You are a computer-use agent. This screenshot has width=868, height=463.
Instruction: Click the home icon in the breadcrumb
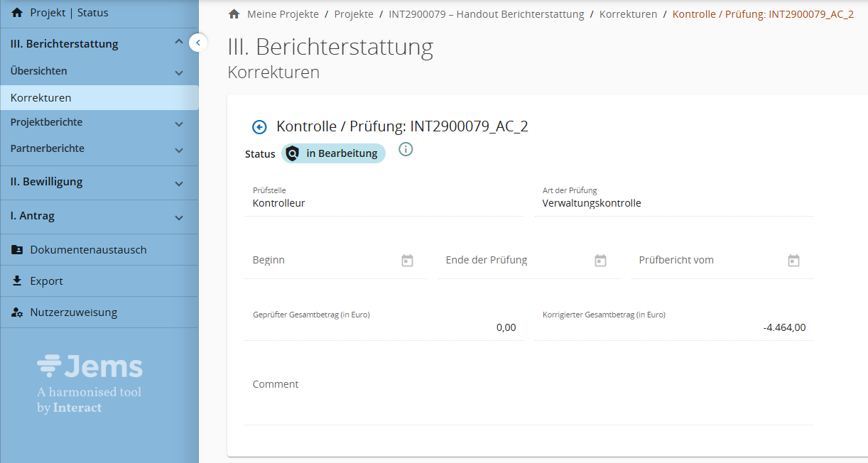point(234,14)
